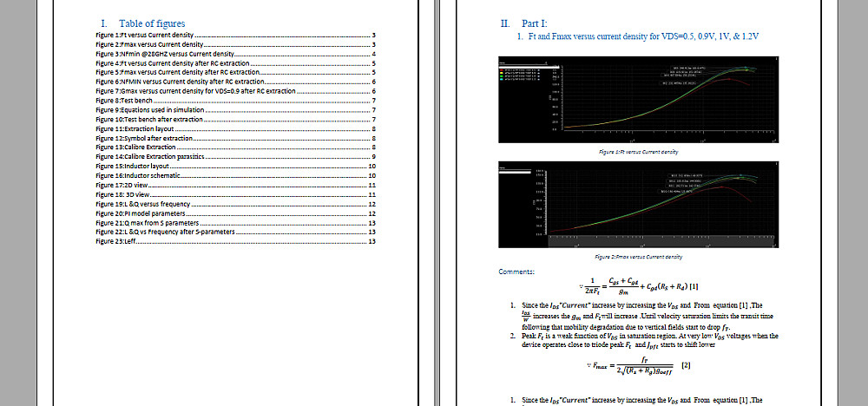Screen dimensions: 868x406
Task: Select 'Figure 11:Extraction layout' entry
Action: (236, 128)
